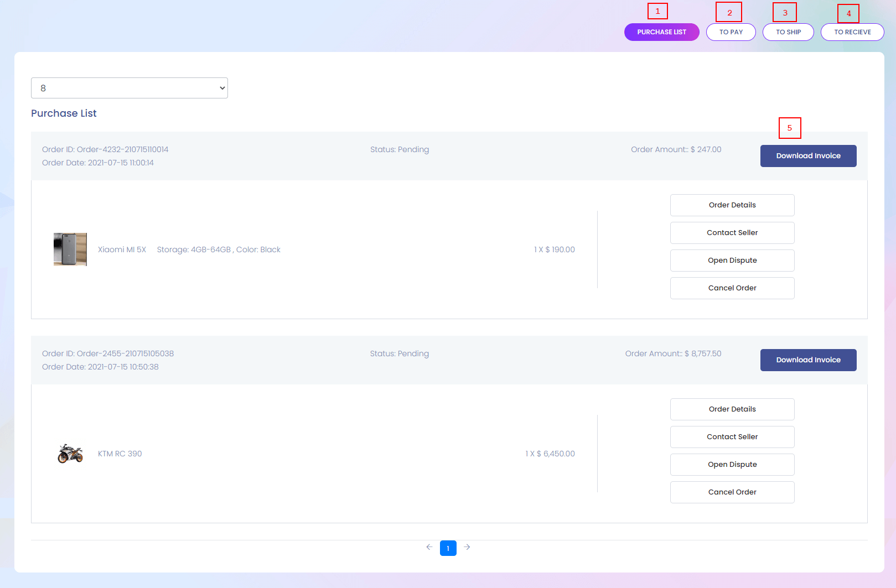Screen dimensions: 896x588
Task: Open the To Pay tab
Action: point(731,32)
